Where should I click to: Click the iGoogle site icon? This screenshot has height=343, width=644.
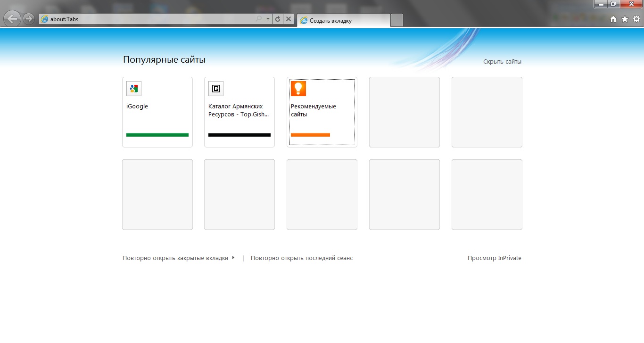tap(134, 89)
